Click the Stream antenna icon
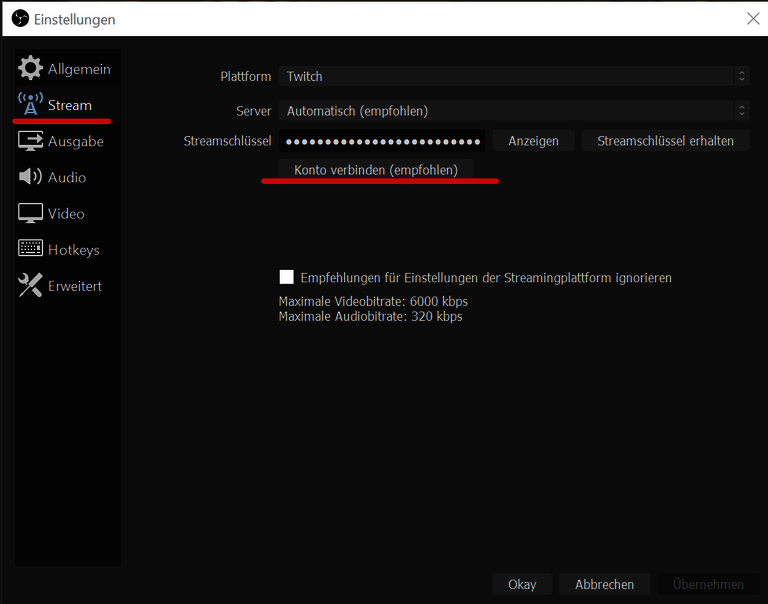Screen dimensions: 768x604 (x=30, y=104)
